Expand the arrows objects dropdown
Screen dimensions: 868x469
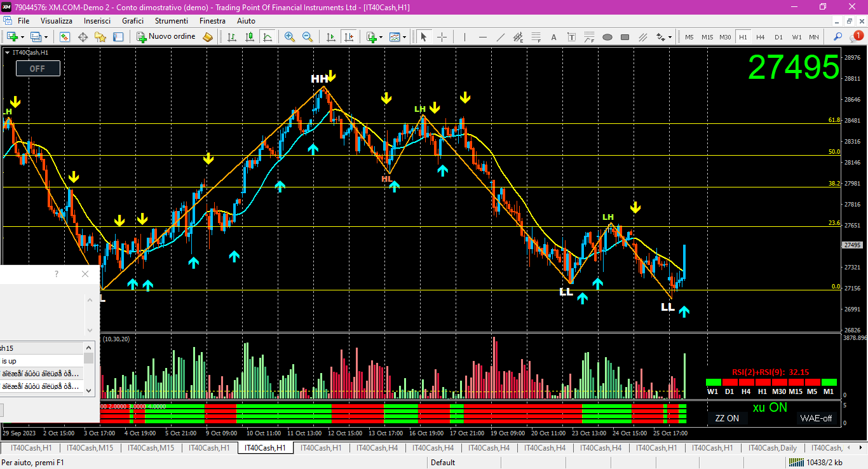pyautogui.click(x=670, y=37)
